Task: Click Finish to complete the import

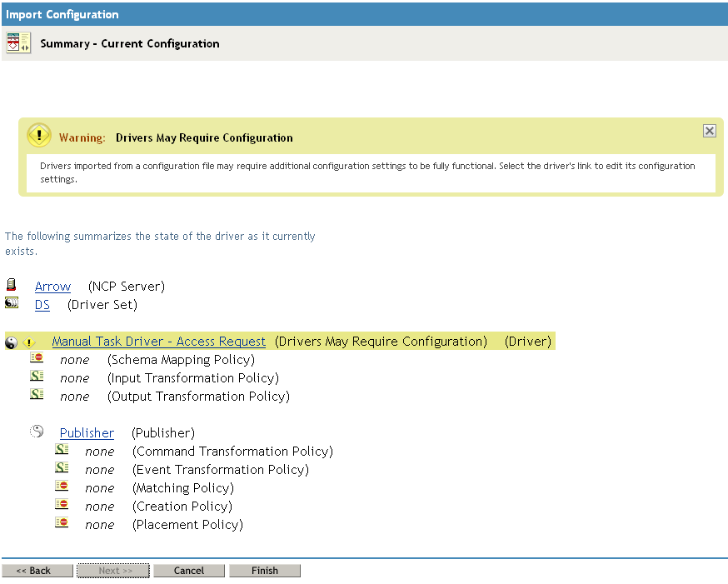Action: (264, 571)
